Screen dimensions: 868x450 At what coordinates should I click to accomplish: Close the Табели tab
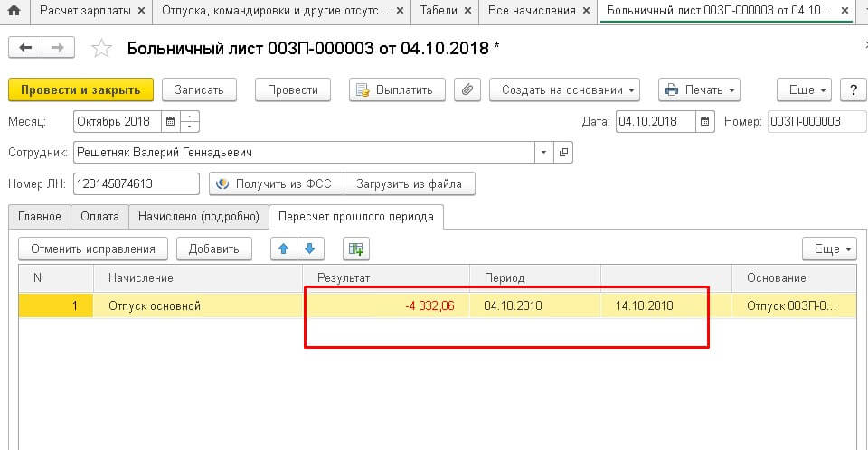(468, 11)
